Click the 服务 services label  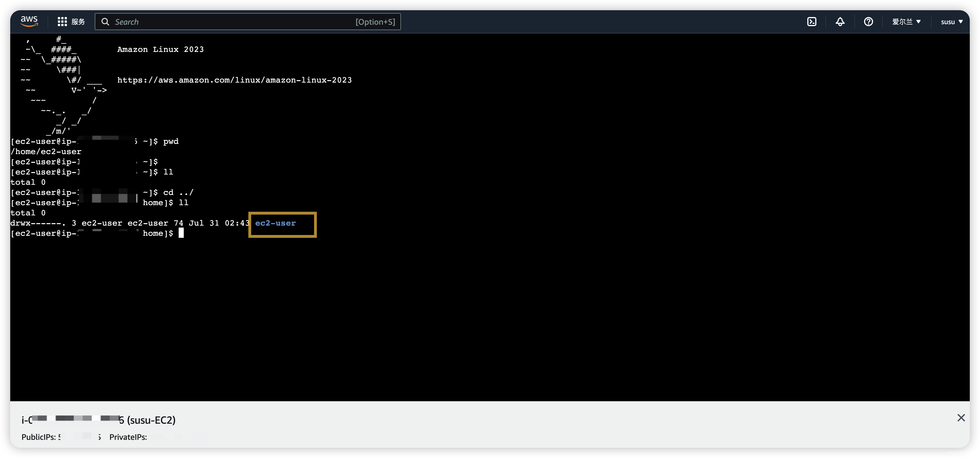click(x=78, y=22)
